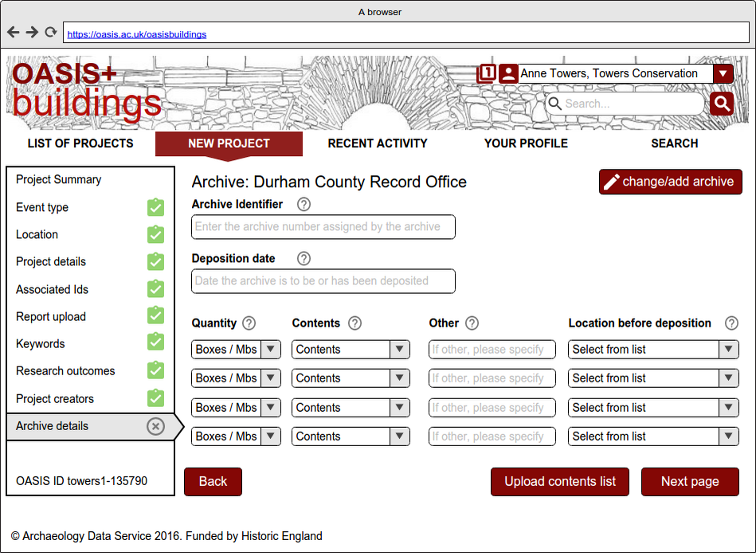Screen dimensions: 756x556
Task: Click the Archive details incomplete X icon
Action: pos(155,426)
